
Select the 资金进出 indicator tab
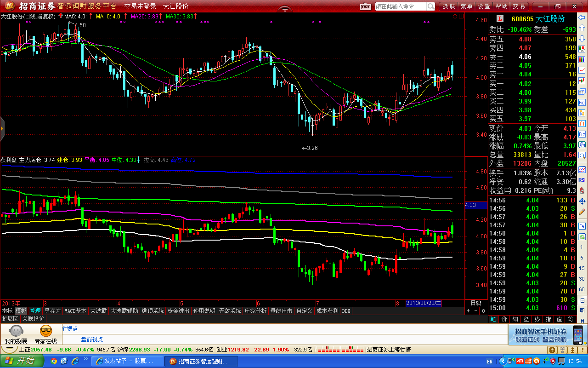point(178,311)
